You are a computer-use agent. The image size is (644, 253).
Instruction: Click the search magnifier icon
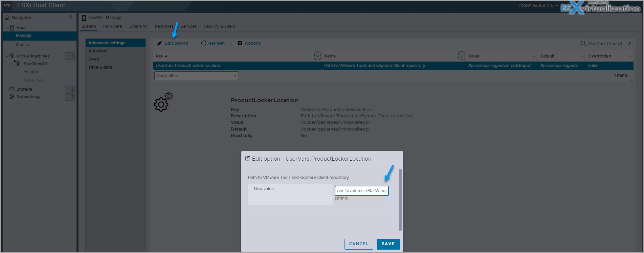pos(583,43)
